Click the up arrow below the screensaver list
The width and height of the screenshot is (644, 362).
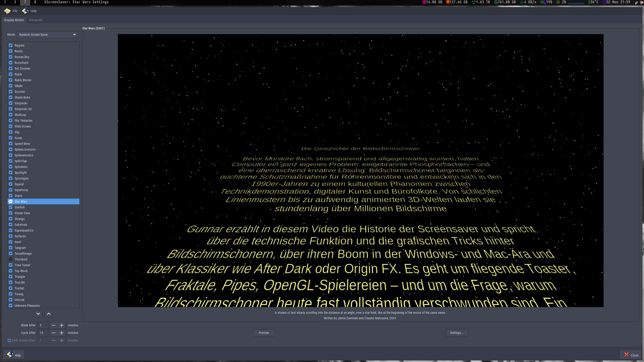pyautogui.click(x=49, y=314)
